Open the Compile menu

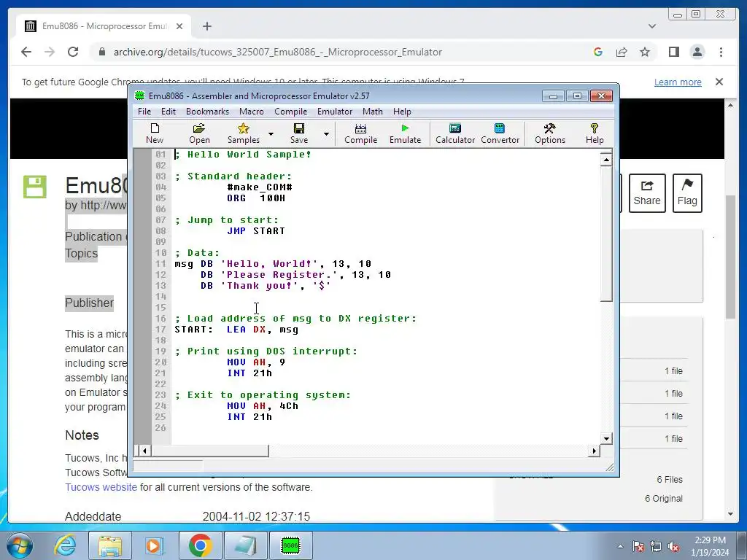click(x=290, y=112)
